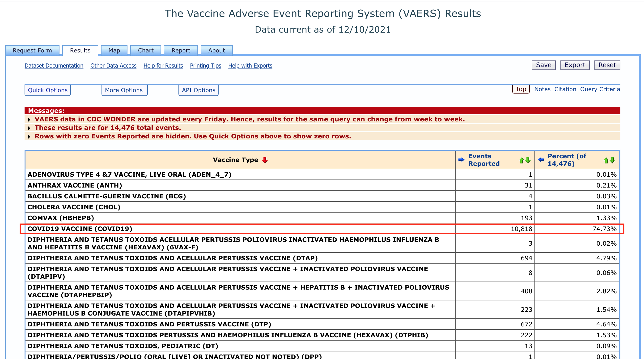Open the Quick Options panel
This screenshot has height=359, width=644.
click(47, 90)
